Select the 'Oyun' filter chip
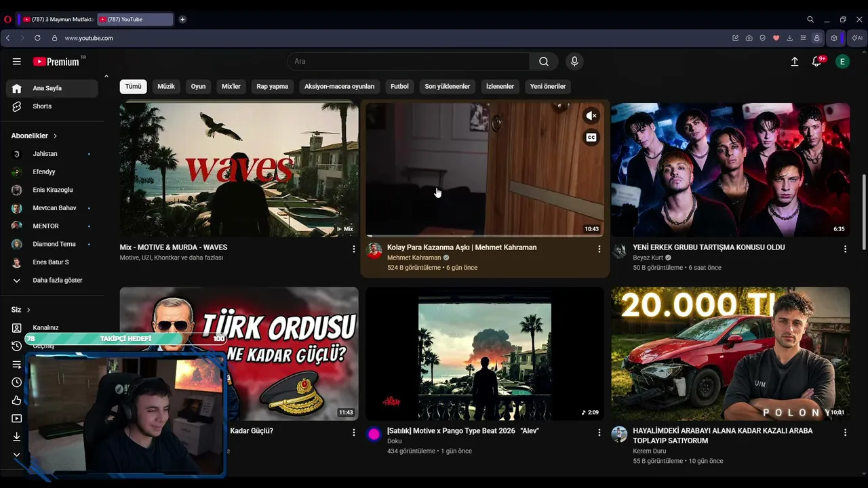 (198, 87)
